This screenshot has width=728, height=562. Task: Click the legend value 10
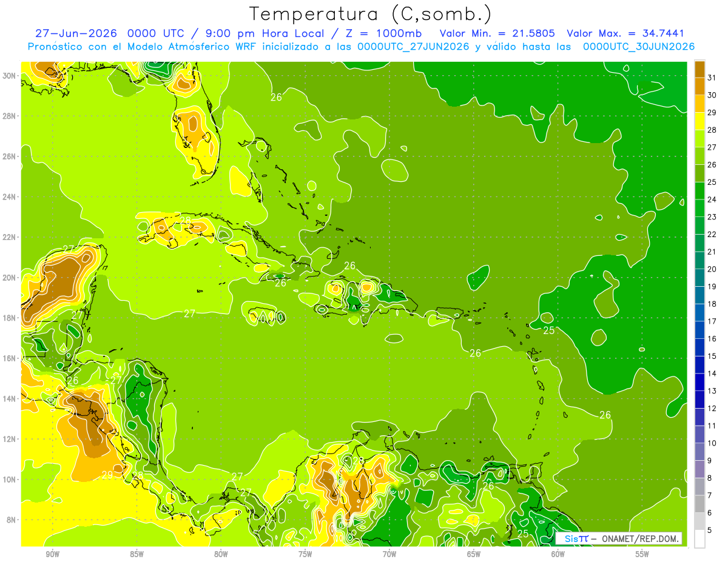click(712, 443)
